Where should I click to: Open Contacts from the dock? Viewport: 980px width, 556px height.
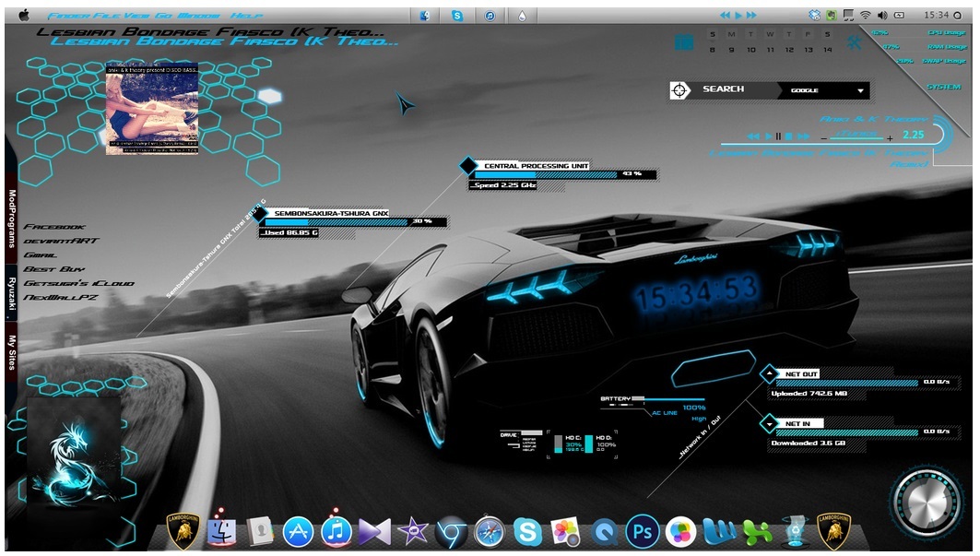point(260,532)
